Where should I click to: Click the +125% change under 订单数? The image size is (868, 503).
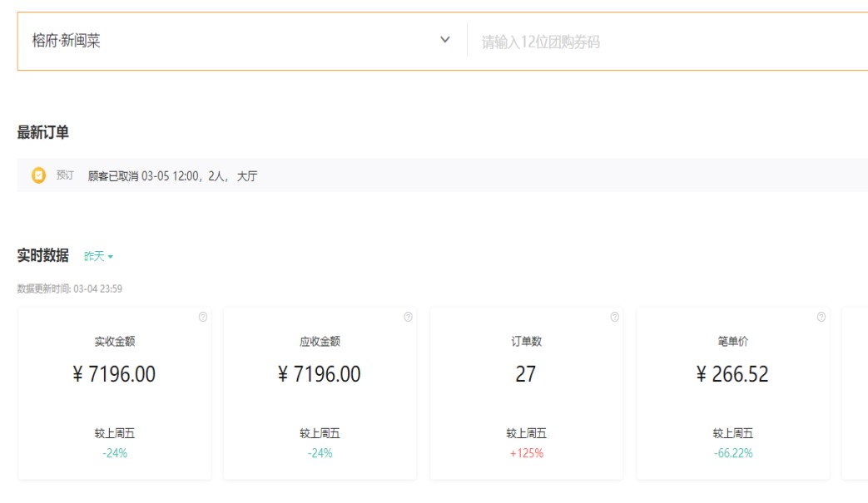[526, 453]
